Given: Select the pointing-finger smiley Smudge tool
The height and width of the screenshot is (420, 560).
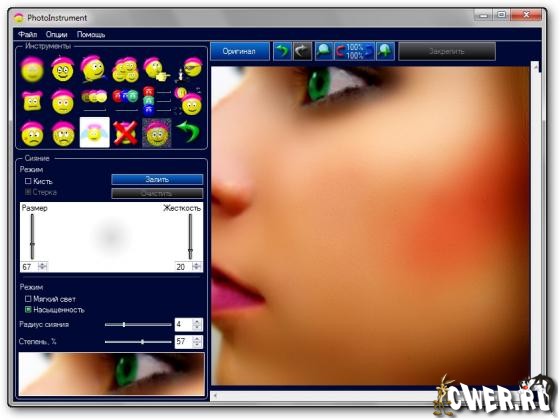Looking at the screenshot, I should (x=156, y=69).
